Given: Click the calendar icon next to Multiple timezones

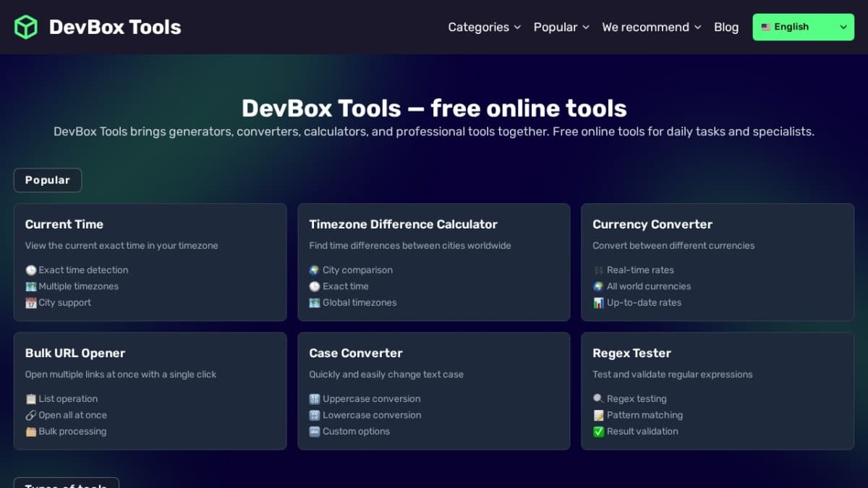Looking at the screenshot, I should [30, 286].
